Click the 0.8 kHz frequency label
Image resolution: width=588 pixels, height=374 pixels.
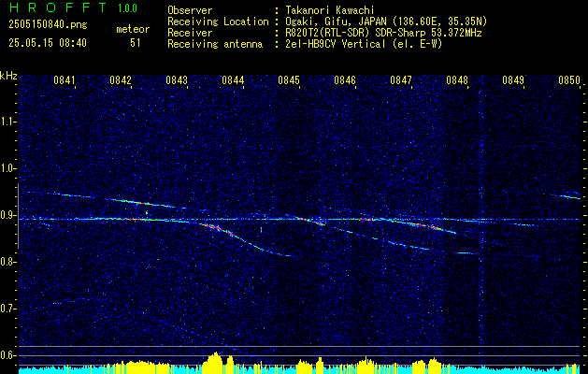[x=7, y=262]
